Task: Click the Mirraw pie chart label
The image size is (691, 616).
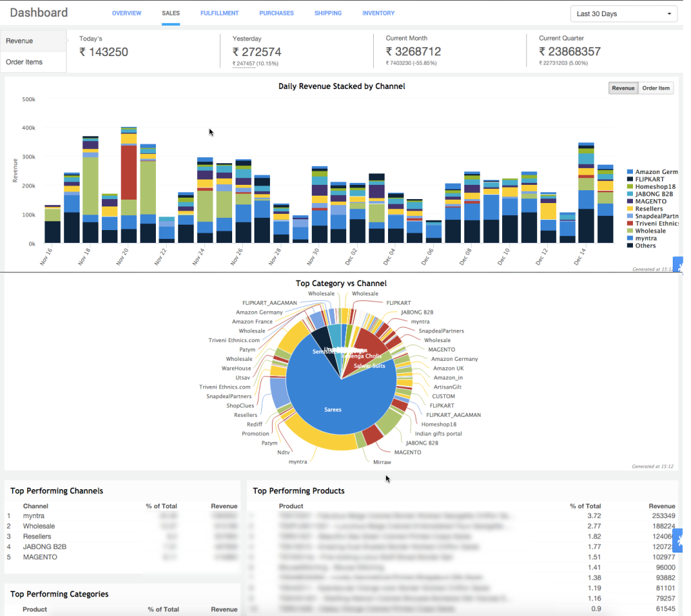Action: coord(382,462)
